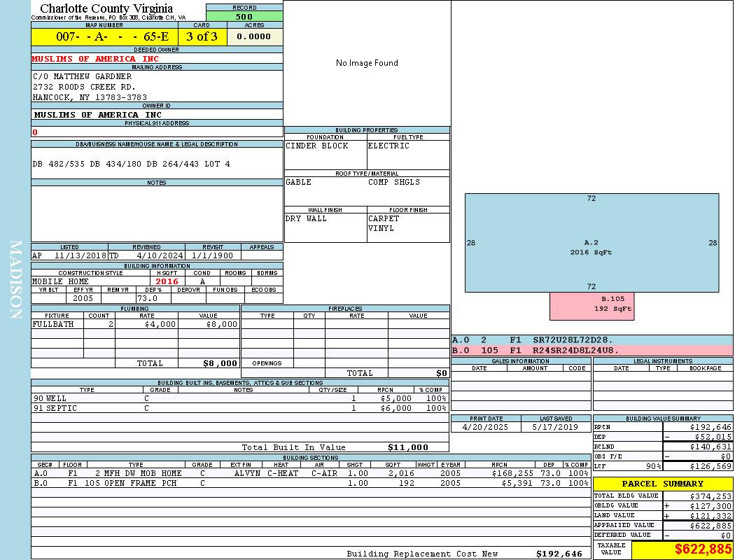Select the card indicator 3 of 3
Image resolution: width=735 pixels, height=560 pixels.
pos(202,36)
